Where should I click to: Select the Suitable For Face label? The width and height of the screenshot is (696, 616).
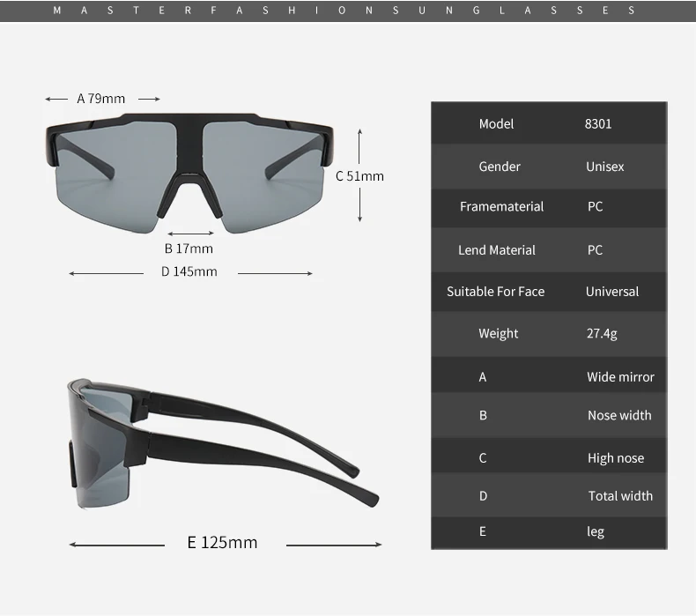coord(495,292)
